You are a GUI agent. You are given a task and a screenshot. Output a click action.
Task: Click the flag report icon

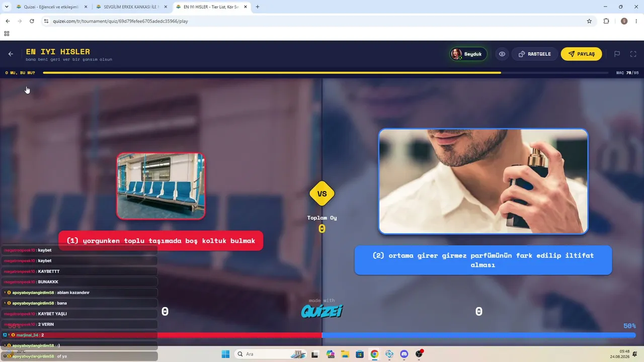pyautogui.click(x=617, y=54)
